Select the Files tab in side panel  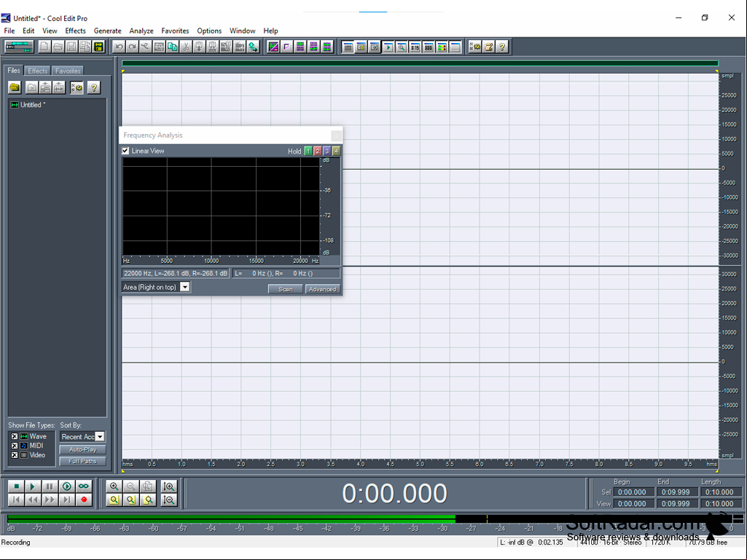tap(14, 71)
